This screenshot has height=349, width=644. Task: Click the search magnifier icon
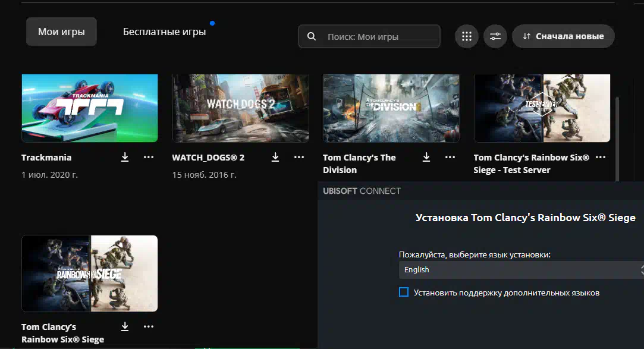coord(312,36)
